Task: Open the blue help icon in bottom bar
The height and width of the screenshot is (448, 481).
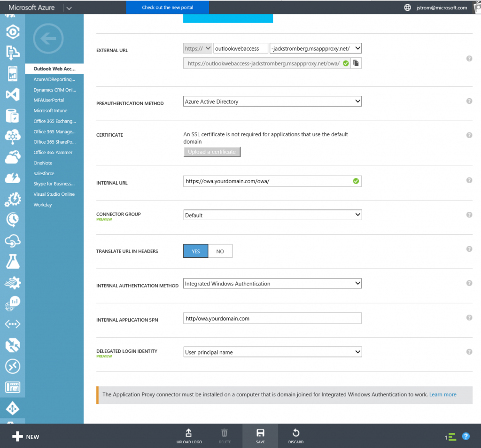Action: pos(465,436)
